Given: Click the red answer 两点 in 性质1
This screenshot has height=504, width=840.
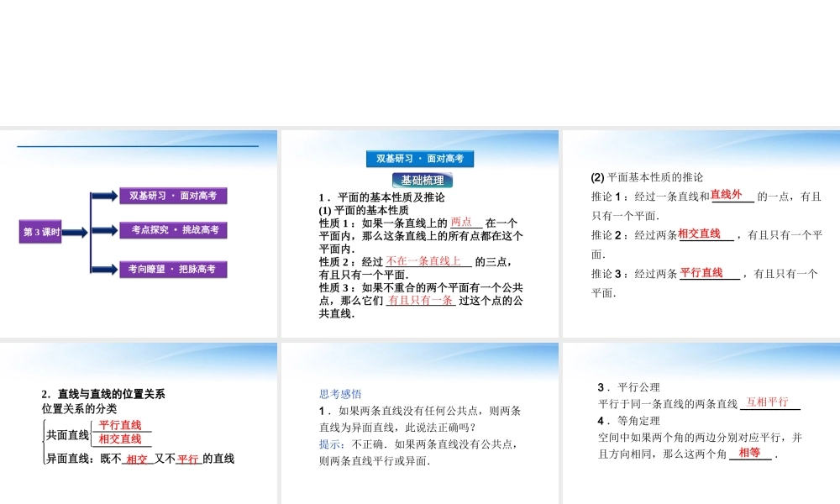Looking at the screenshot, I should [x=462, y=223].
